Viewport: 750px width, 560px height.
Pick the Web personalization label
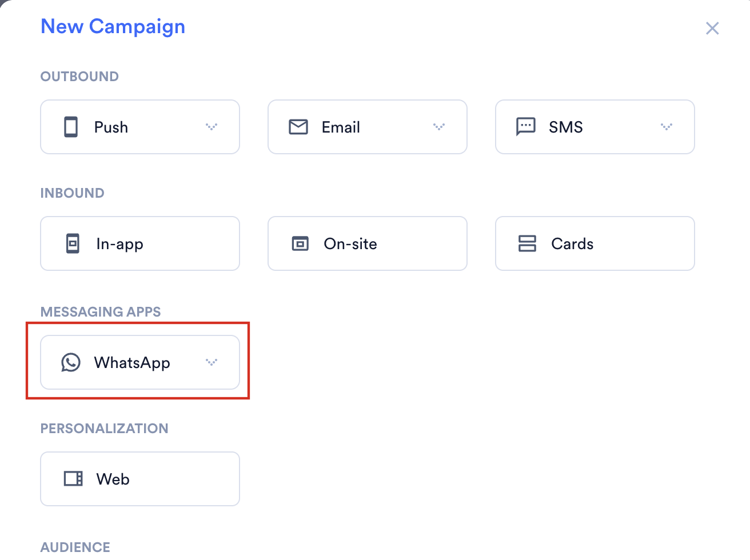[113, 479]
